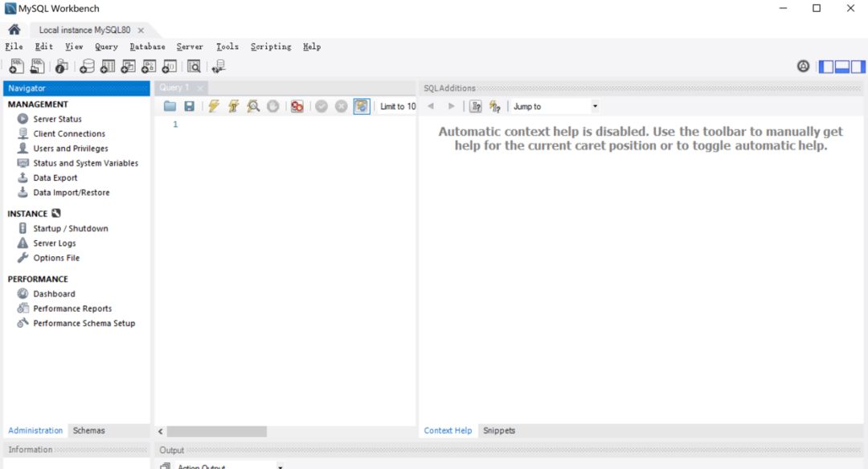Toggle the bottom output panel visibility
The width and height of the screenshot is (868, 469).
pyautogui.click(x=842, y=67)
